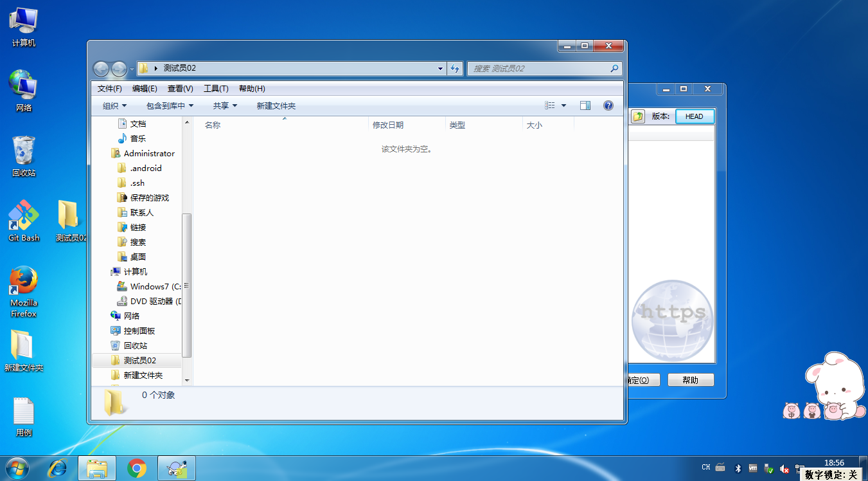
Task: Click the 18:56 clock in system tray
Action: click(834, 462)
